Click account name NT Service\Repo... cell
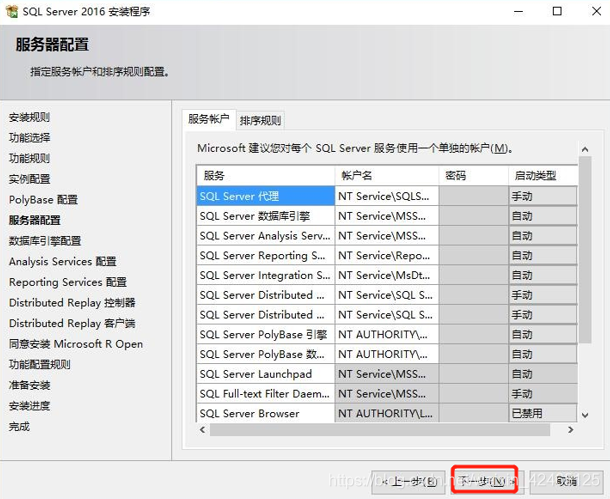This screenshot has width=610, height=499. 387,256
